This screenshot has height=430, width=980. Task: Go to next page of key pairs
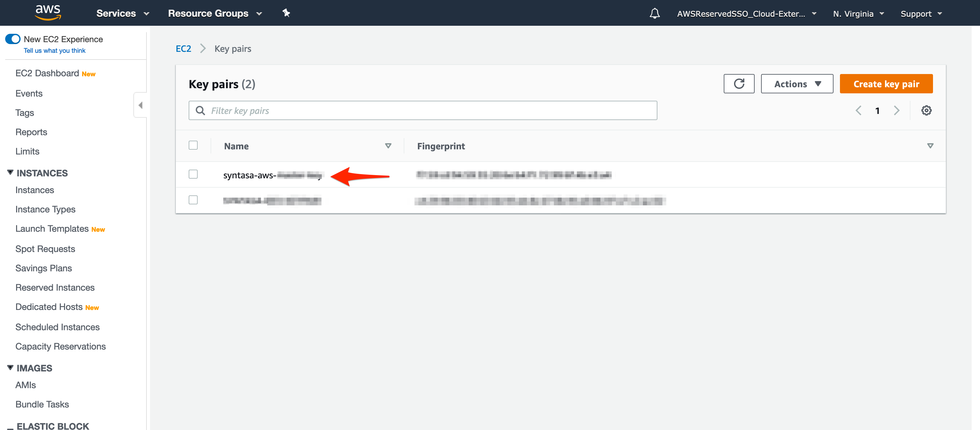pos(897,110)
